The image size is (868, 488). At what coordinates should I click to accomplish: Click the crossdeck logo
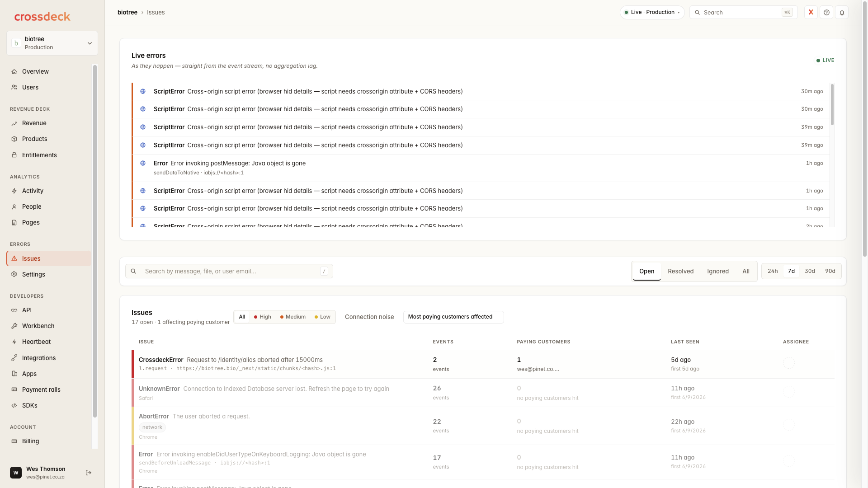[42, 17]
